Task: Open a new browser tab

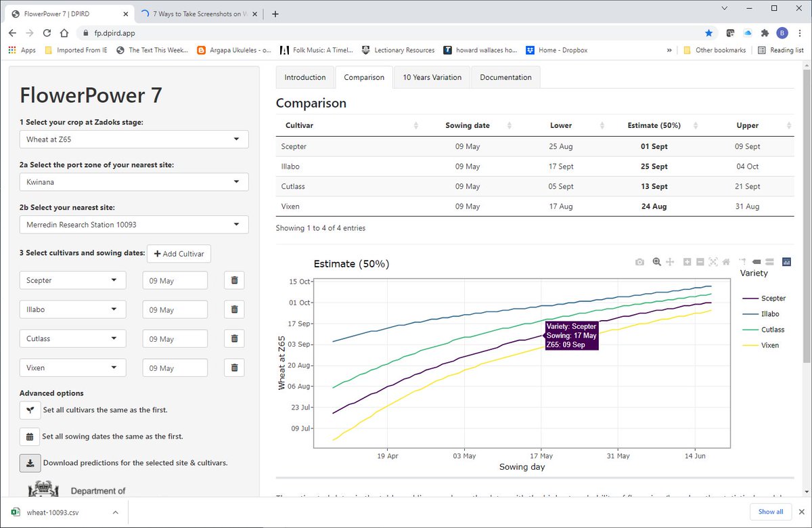Action: pos(275,14)
